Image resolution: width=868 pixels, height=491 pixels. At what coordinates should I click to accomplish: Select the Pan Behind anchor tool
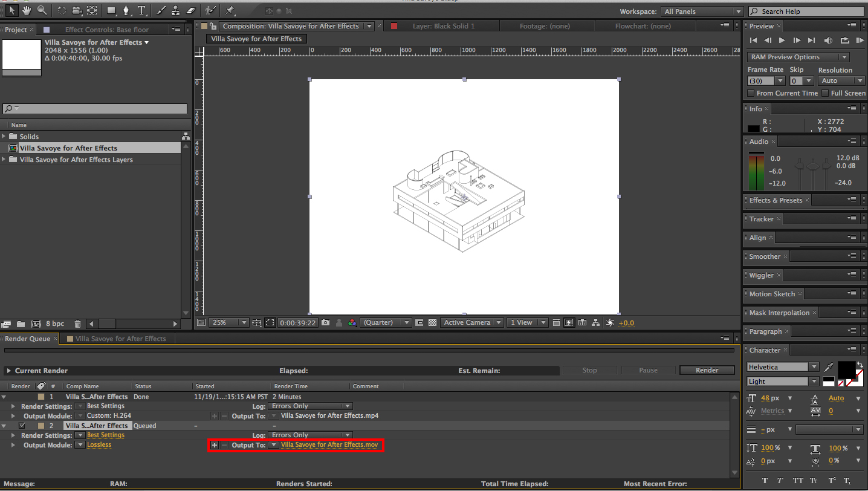[92, 10]
